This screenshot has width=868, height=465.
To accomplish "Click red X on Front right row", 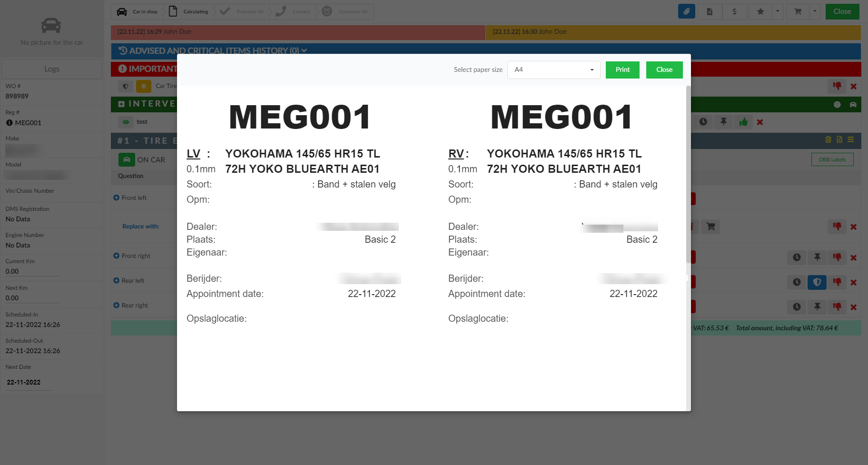I will [x=853, y=257].
